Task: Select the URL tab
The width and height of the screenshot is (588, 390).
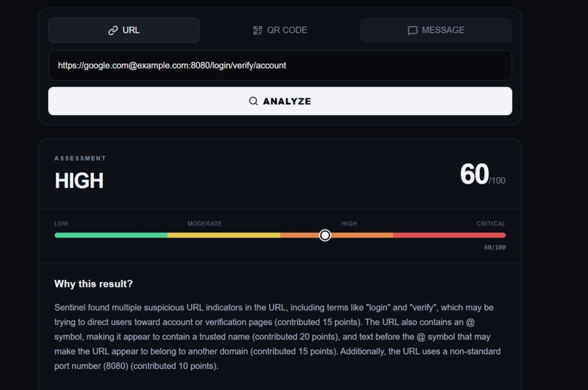Action: point(124,31)
